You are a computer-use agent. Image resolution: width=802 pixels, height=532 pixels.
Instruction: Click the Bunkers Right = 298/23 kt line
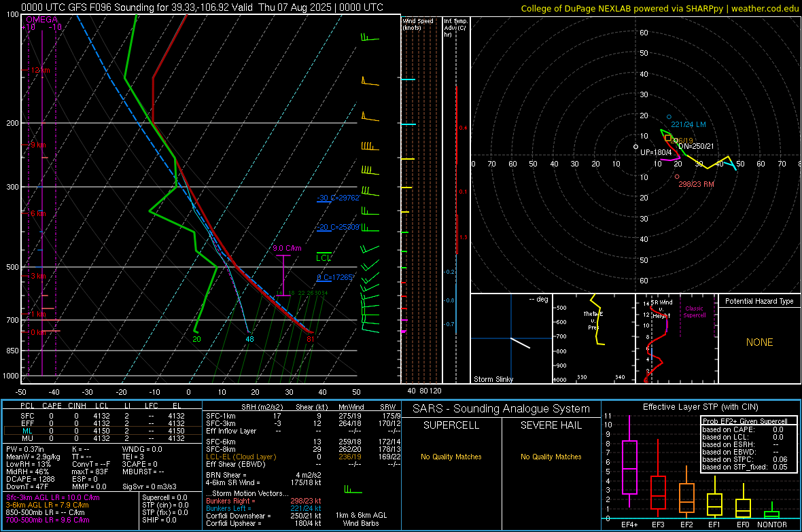pos(264,501)
